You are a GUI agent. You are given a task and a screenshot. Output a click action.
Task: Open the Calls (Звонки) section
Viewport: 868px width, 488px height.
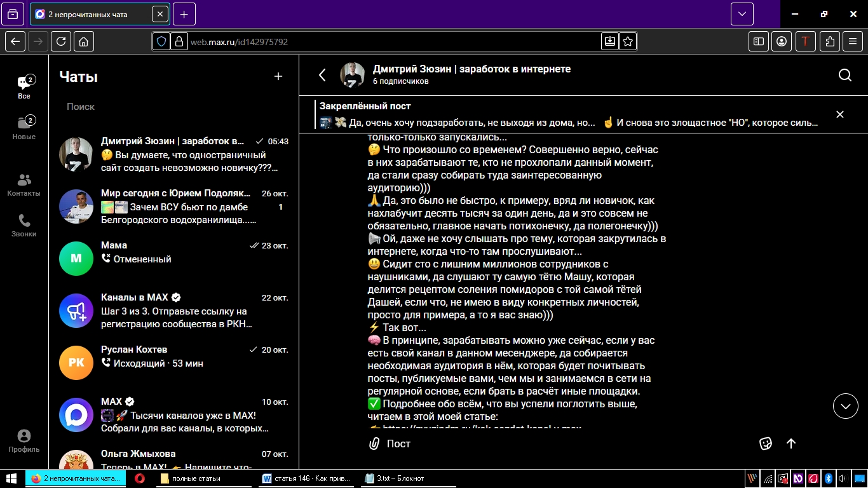(24, 226)
